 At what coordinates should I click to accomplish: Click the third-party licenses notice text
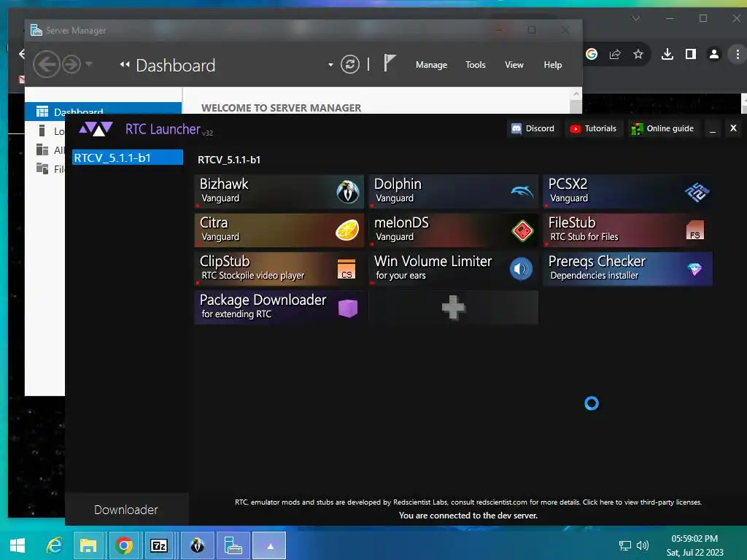[x=468, y=502]
